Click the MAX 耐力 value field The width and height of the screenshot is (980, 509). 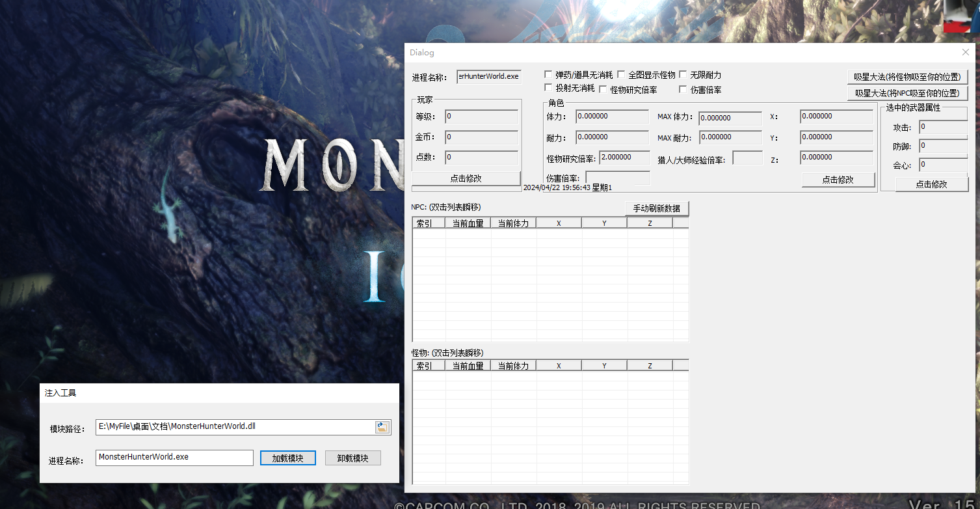[731, 137]
